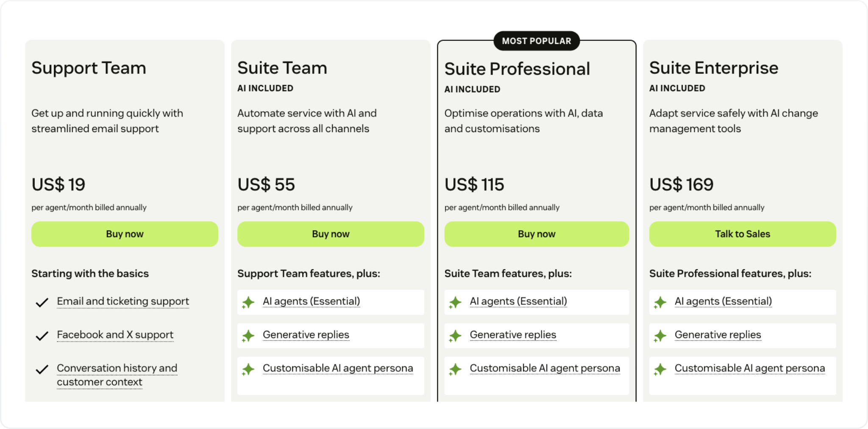Click the checkmark beside Facebook and X support

coord(42,335)
